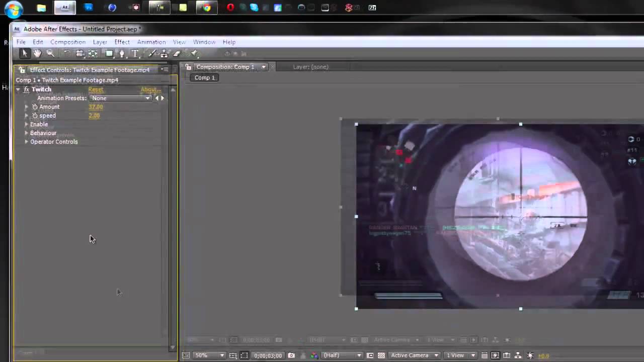Click Show Channel color circles icon

pos(314,355)
